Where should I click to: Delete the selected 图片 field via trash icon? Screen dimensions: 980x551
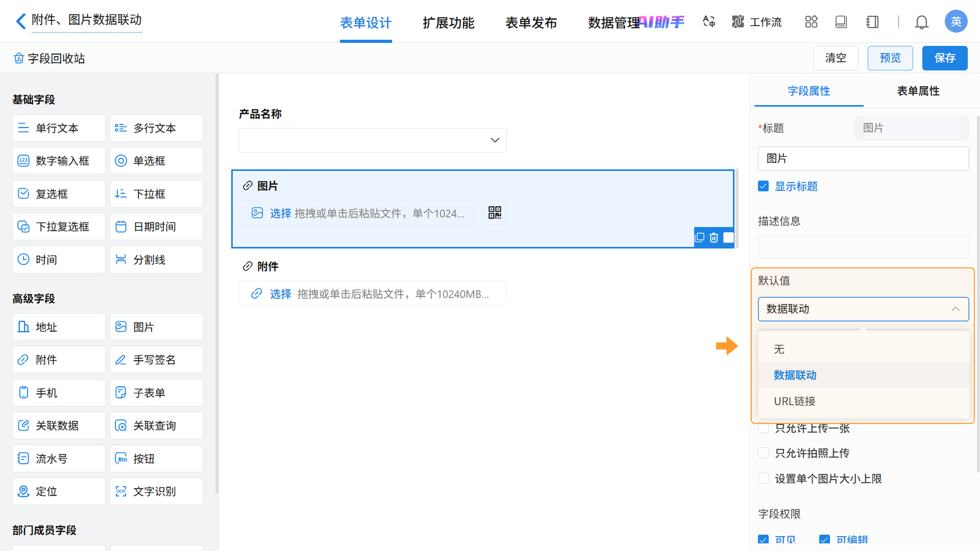[x=714, y=238]
